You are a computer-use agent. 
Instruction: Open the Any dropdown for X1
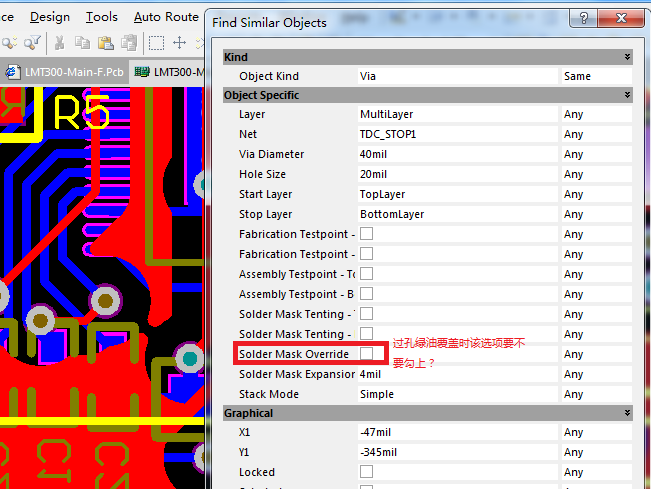tap(597, 432)
